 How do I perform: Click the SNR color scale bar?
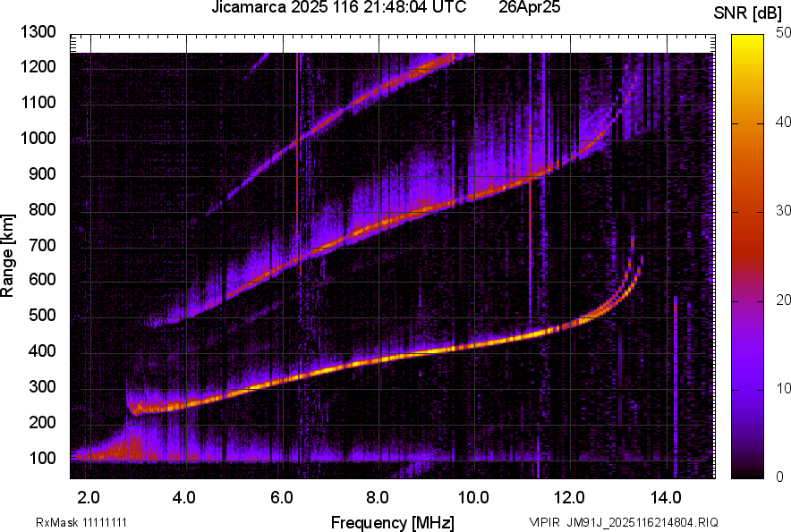747,257
